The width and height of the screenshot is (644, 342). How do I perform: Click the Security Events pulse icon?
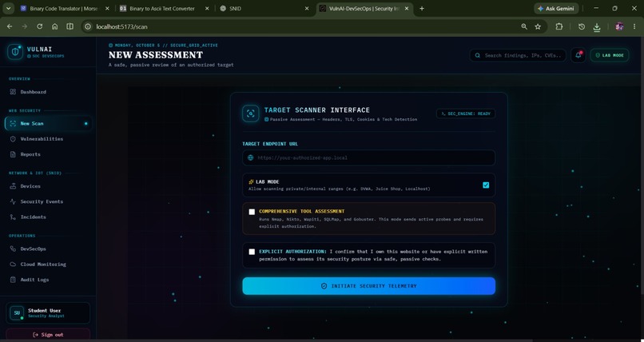click(x=13, y=201)
